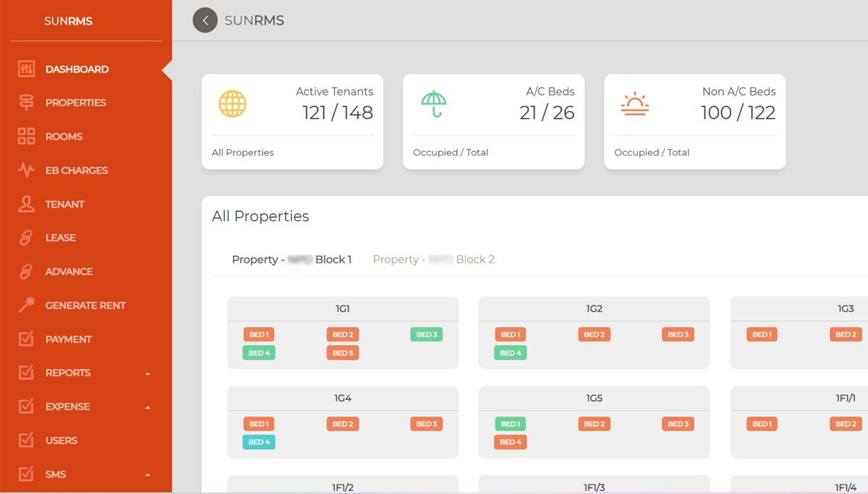Click the Advance chain-link icon

click(x=26, y=271)
